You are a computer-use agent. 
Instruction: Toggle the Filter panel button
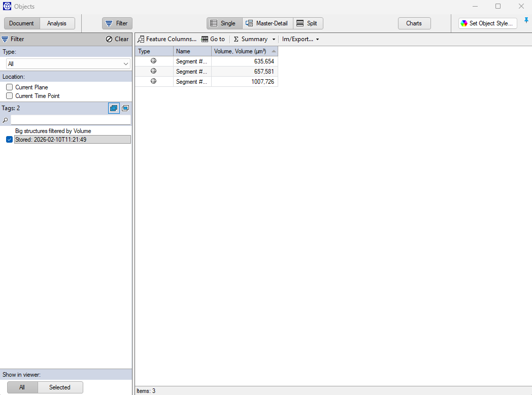click(117, 23)
